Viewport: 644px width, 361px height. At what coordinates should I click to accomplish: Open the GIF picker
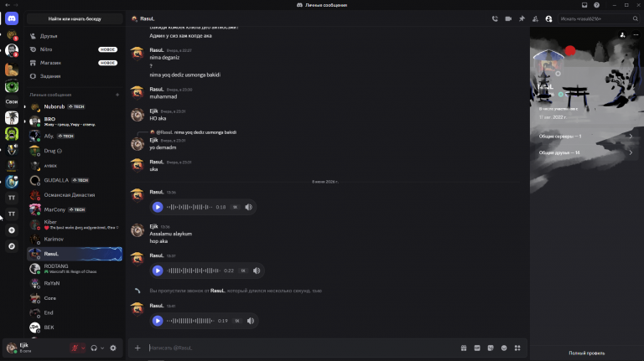[477, 348]
